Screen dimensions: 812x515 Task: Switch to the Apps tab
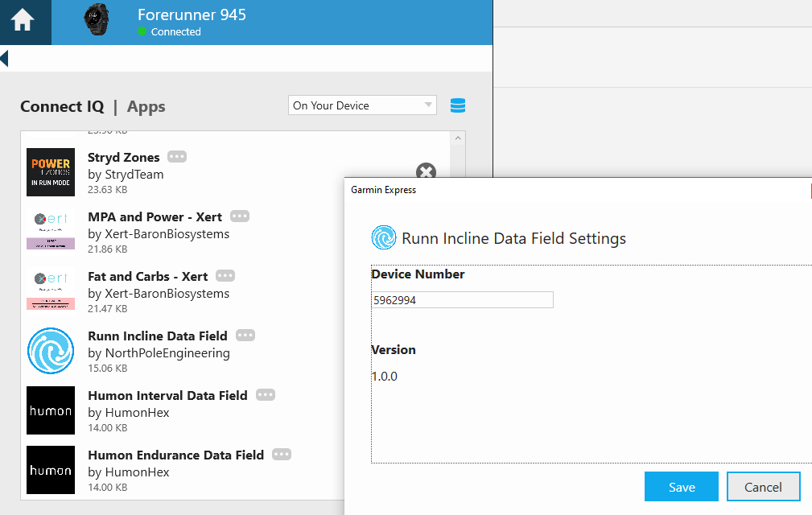pyautogui.click(x=146, y=107)
